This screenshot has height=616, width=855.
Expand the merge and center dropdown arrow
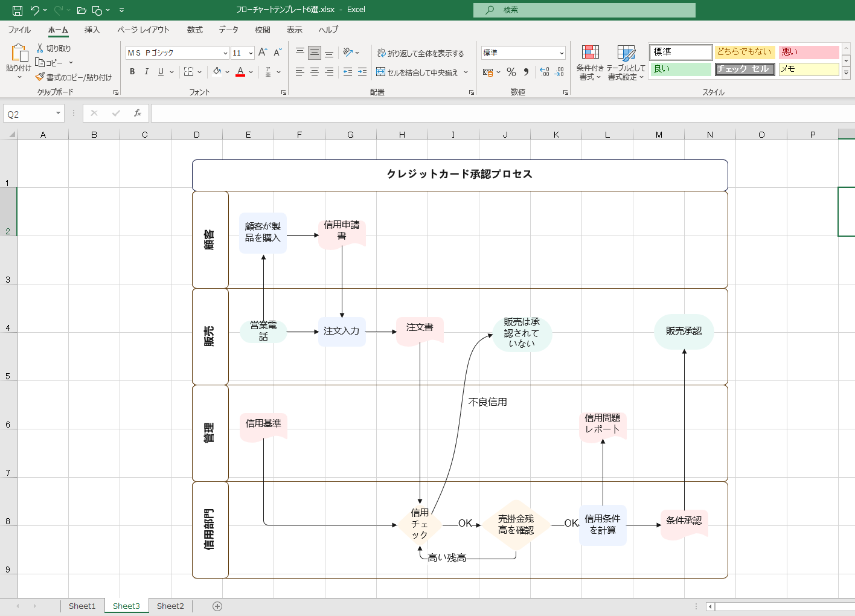(x=466, y=72)
